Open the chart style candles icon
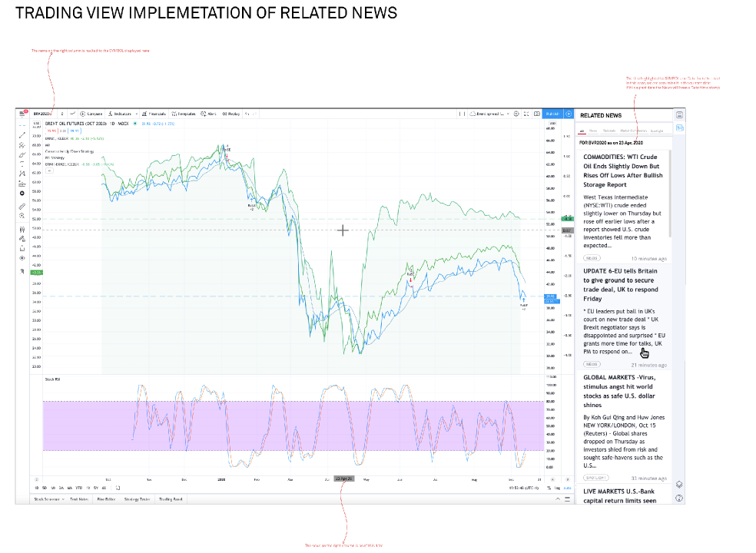This screenshot has height=553, width=756. (72, 114)
